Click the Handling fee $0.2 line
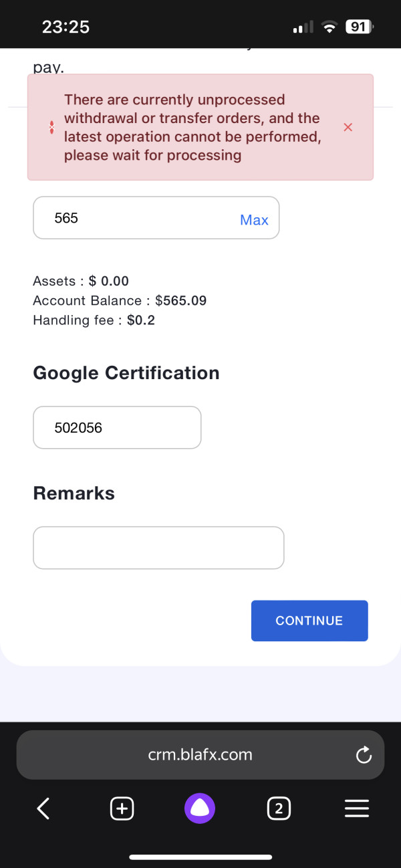The height and width of the screenshot is (868, 401). 94,320
